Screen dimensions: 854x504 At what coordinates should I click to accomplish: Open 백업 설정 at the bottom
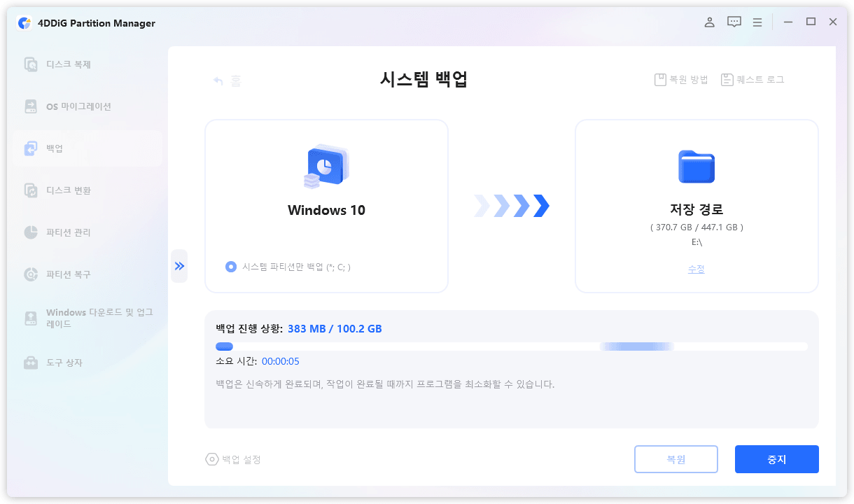tap(234, 459)
